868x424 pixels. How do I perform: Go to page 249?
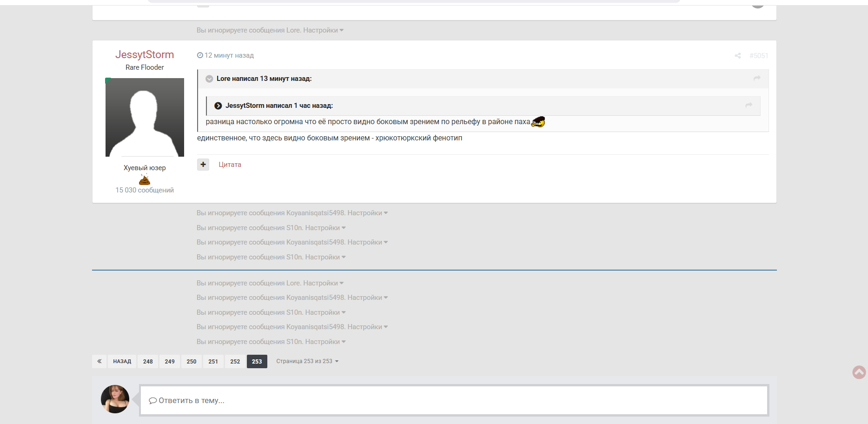pyautogui.click(x=170, y=361)
